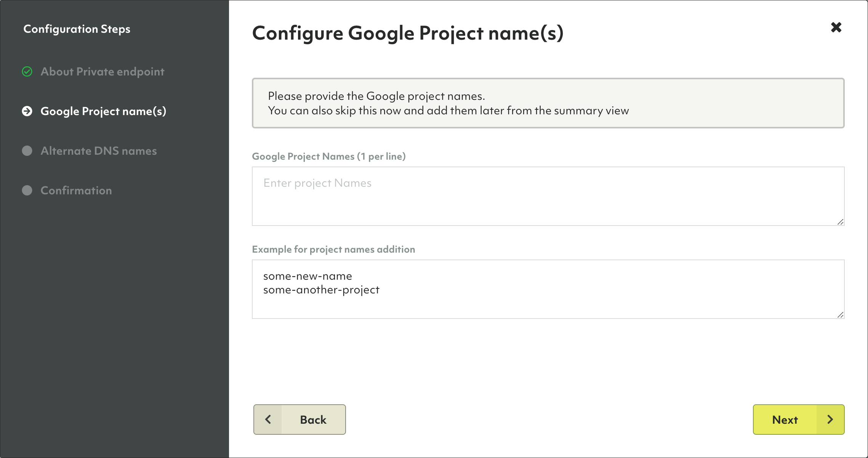Viewport: 868px width, 458px height.
Task: Click resize handle of example textarea
Action: [840, 315]
